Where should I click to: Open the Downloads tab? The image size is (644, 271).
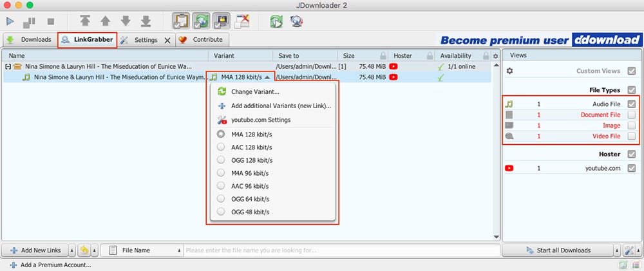point(29,40)
